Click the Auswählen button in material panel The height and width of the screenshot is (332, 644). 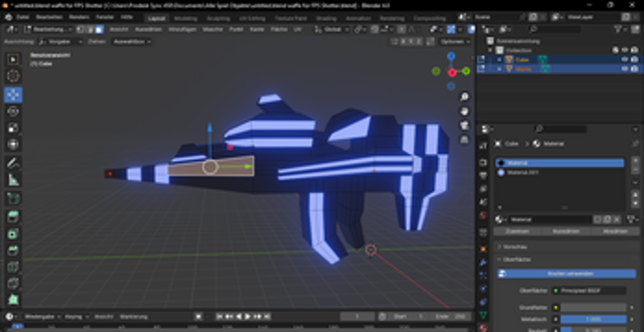coord(566,232)
